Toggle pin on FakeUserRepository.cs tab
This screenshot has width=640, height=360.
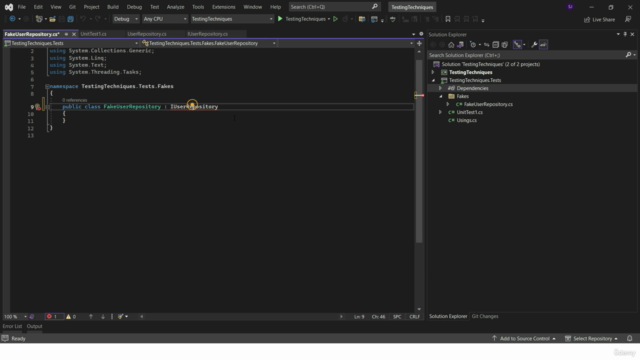click(66, 34)
